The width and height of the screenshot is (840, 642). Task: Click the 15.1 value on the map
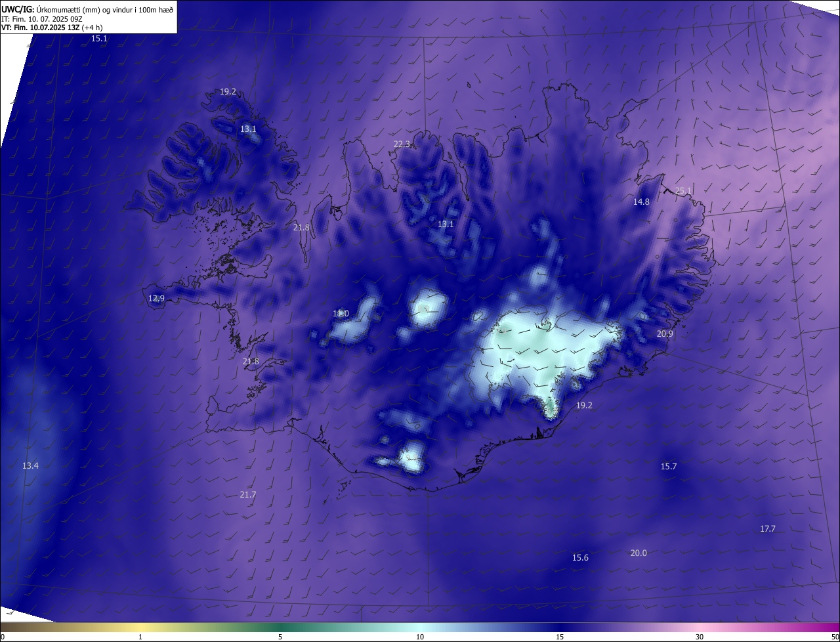(x=99, y=39)
